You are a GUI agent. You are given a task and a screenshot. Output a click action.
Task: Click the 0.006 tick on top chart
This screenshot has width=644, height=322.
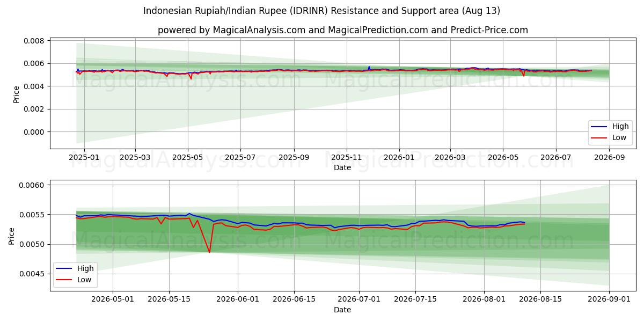click(33, 63)
